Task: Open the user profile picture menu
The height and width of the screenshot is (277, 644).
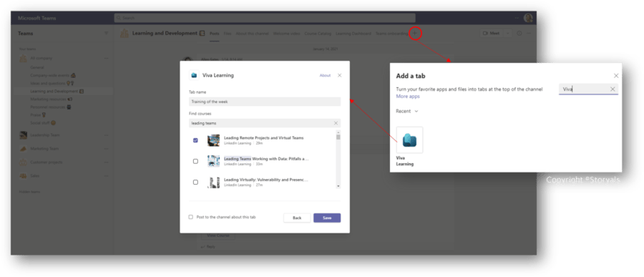Action: coord(528,18)
